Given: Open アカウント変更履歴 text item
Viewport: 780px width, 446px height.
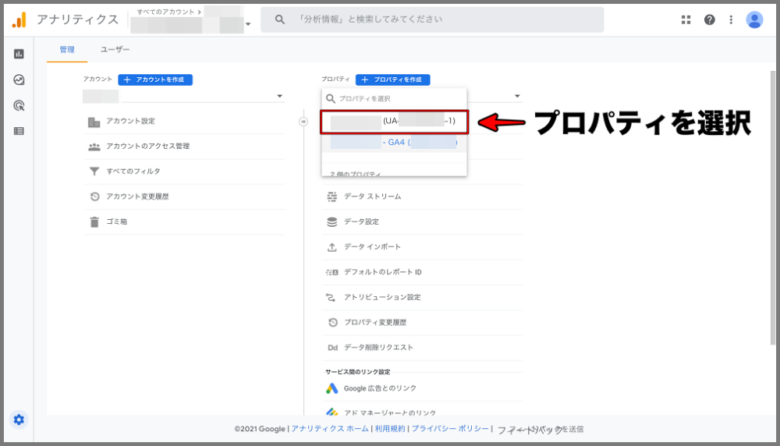Looking at the screenshot, I should coord(137,196).
